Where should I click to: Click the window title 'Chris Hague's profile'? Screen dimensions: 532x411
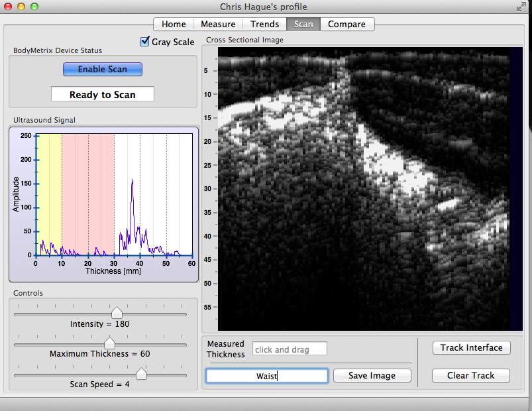pos(263,7)
